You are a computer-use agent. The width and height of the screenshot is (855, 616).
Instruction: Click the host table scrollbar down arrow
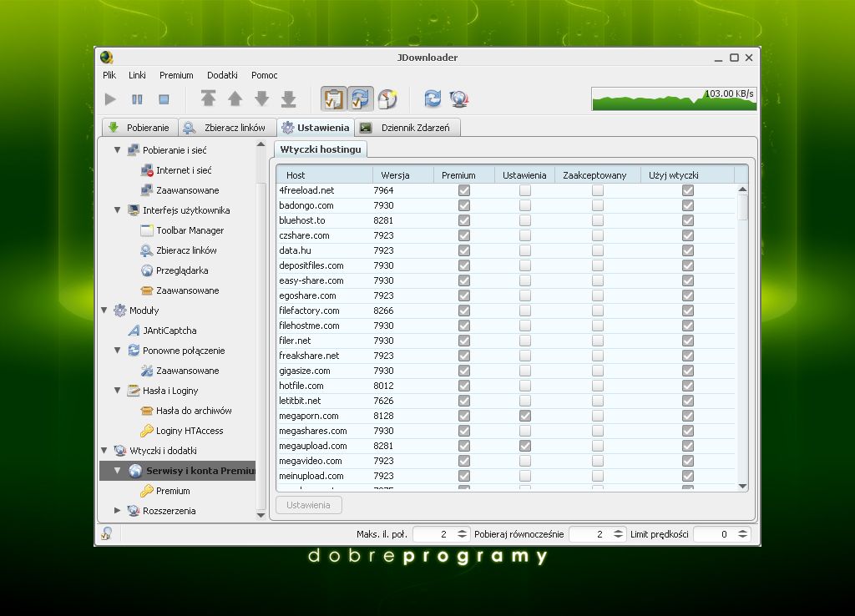pyautogui.click(x=742, y=486)
